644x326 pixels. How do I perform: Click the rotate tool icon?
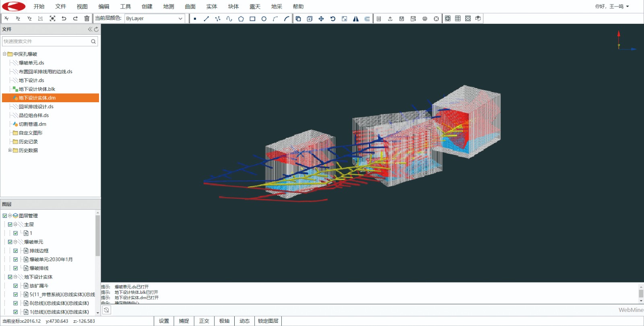point(333,19)
